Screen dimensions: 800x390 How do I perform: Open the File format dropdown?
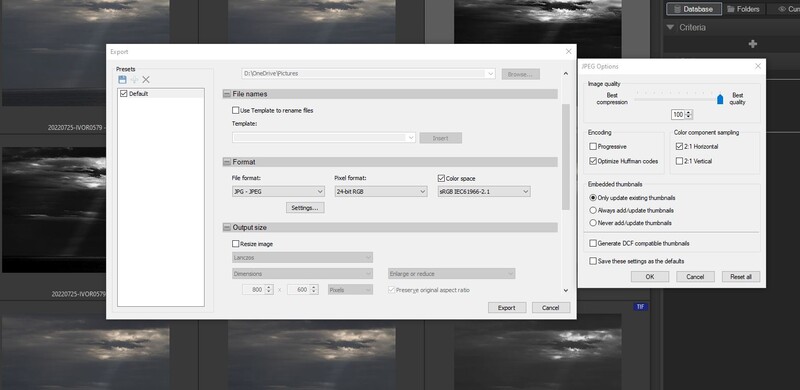pos(278,192)
